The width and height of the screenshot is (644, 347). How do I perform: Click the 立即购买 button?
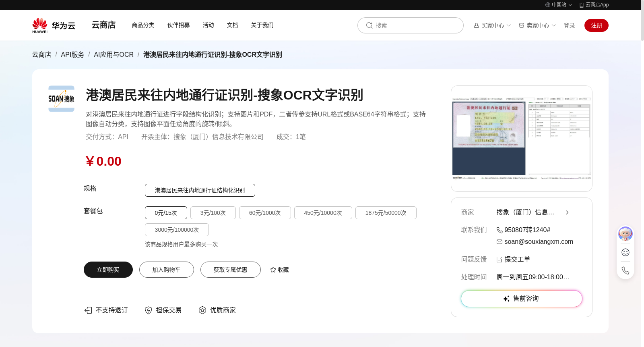coord(108,270)
